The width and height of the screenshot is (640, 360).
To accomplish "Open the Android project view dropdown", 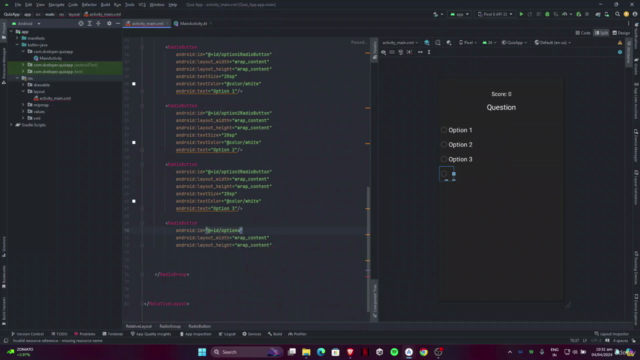I will [x=27, y=24].
